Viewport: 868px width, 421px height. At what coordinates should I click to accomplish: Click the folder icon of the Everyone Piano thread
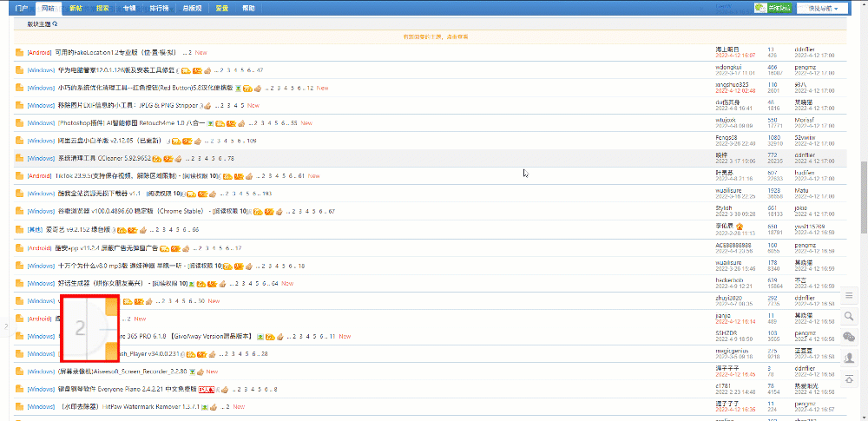point(19,389)
